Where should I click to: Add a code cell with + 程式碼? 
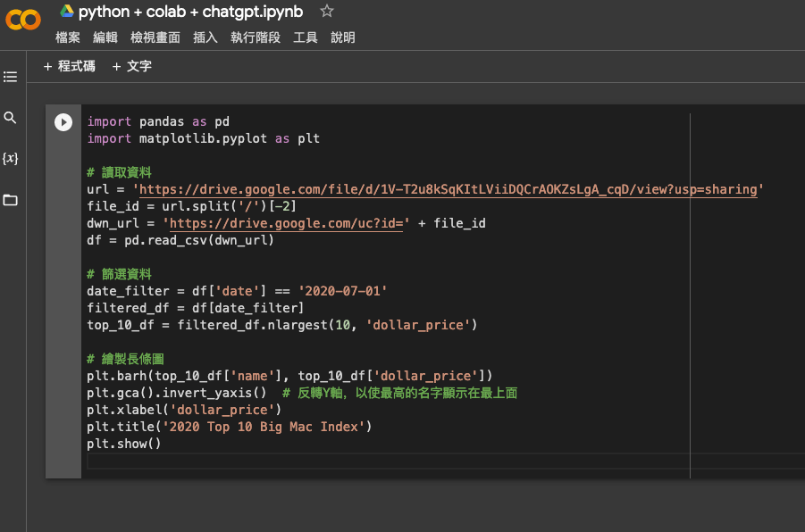coord(70,66)
